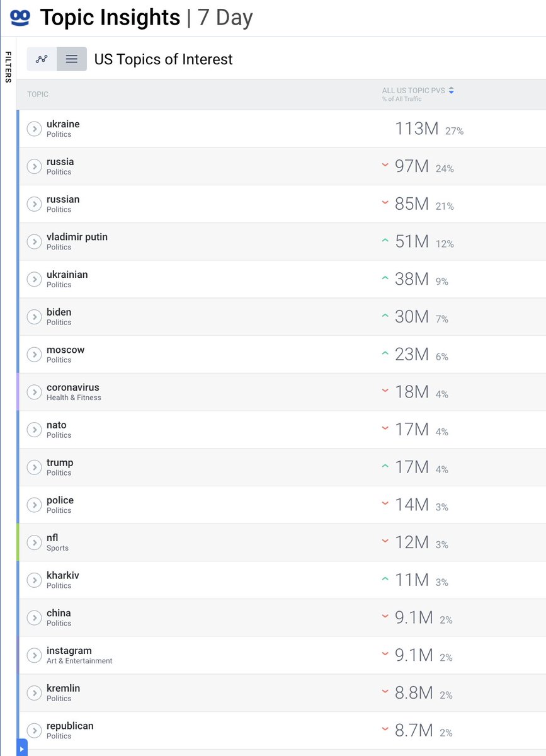This screenshot has height=756, width=546.
Task: Click the up trend arrow for trump
Action: click(x=385, y=466)
